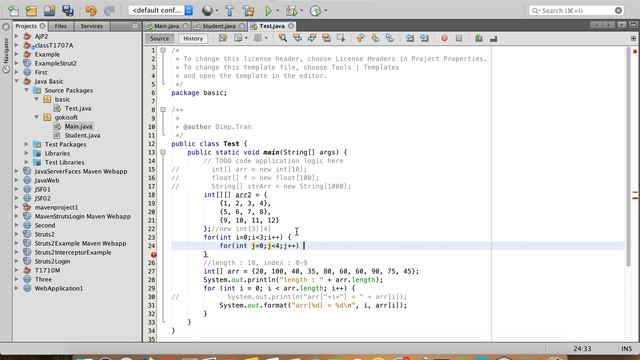The height and width of the screenshot is (360, 640).
Task: Click the Open Project toolbar icon
Action: tap(49, 11)
